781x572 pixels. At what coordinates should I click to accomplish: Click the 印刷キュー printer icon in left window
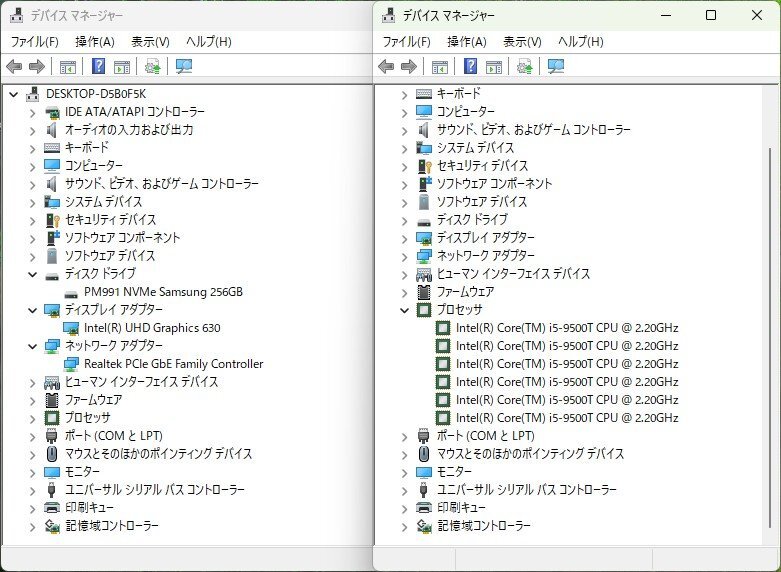coord(52,508)
